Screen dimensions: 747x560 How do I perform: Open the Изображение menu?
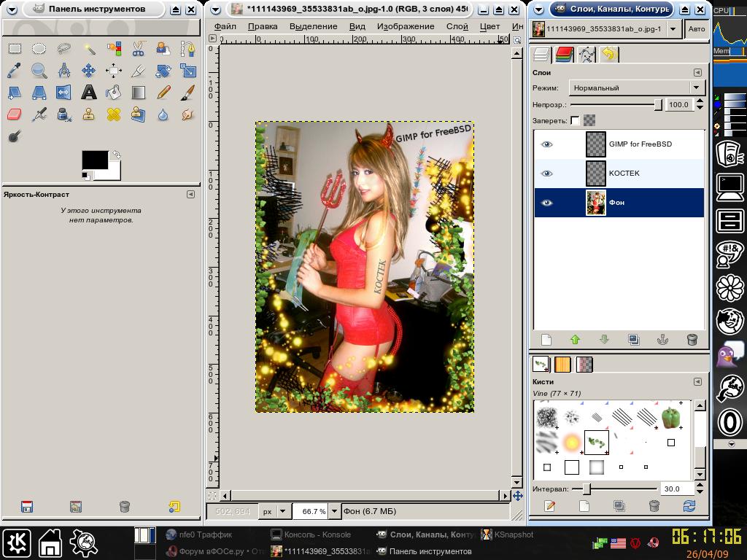pos(406,26)
